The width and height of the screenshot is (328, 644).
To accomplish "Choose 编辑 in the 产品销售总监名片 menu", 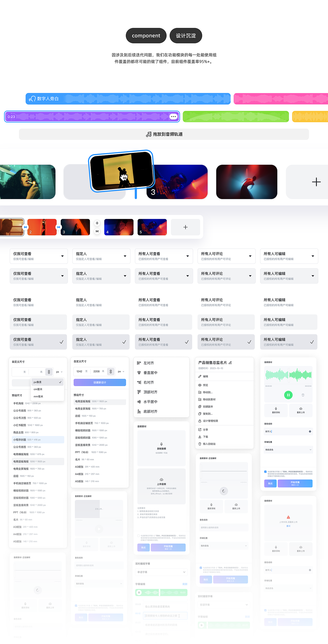I will click(x=224, y=376).
